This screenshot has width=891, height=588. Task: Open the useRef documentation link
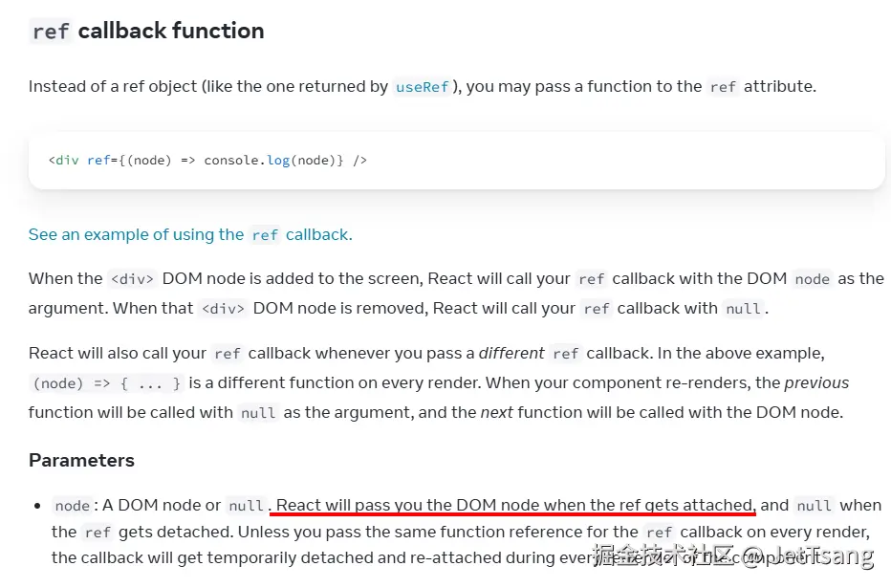pyautogui.click(x=422, y=87)
